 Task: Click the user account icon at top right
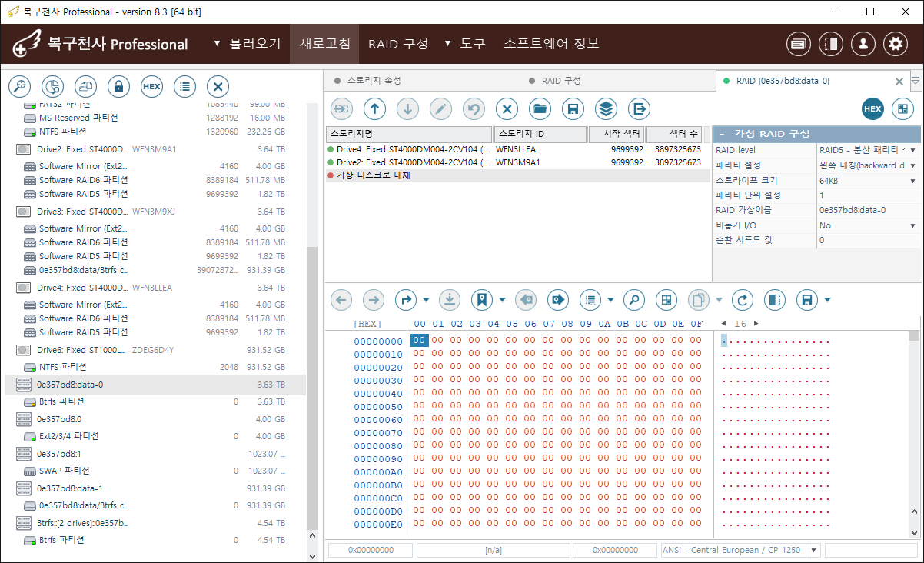coord(863,44)
